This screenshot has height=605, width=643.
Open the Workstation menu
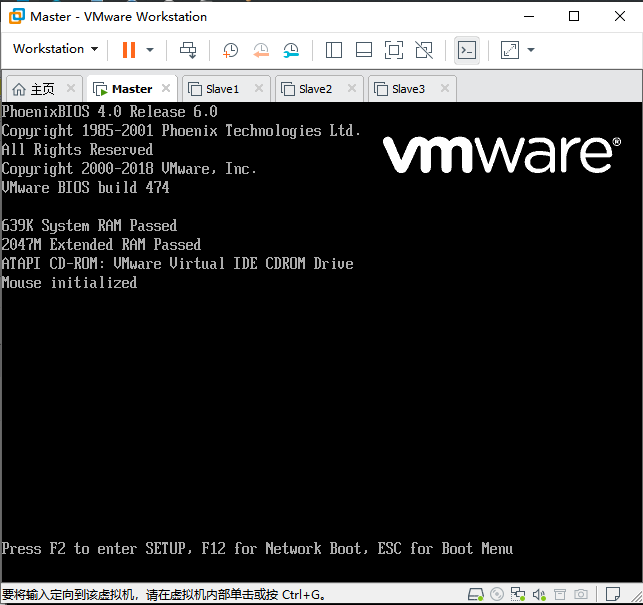click(x=55, y=49)
